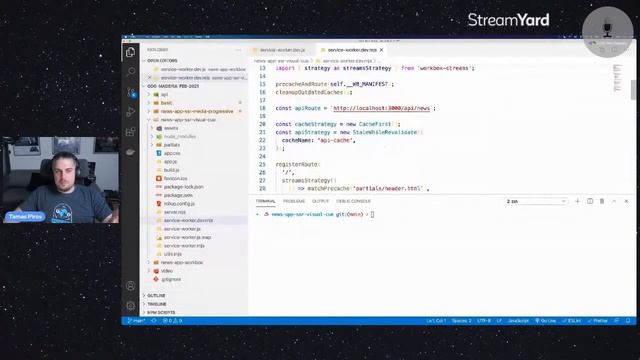Open the Accounts menu icon
Image resolution: width=640 pixels, height=360 pixels.
[x=131, y=286]
